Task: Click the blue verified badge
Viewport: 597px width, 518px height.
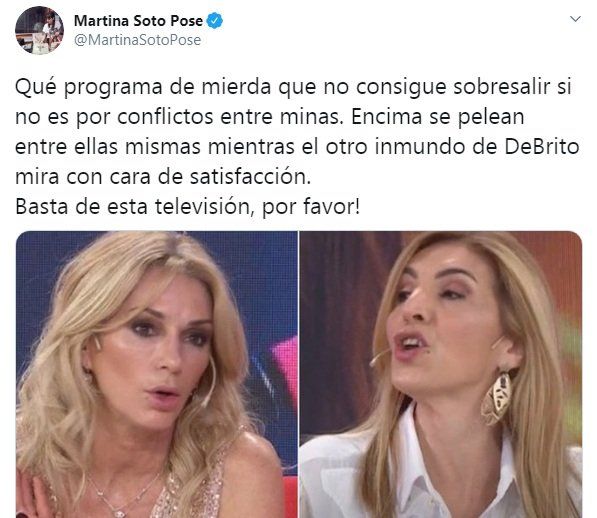Action: point(215,21)
